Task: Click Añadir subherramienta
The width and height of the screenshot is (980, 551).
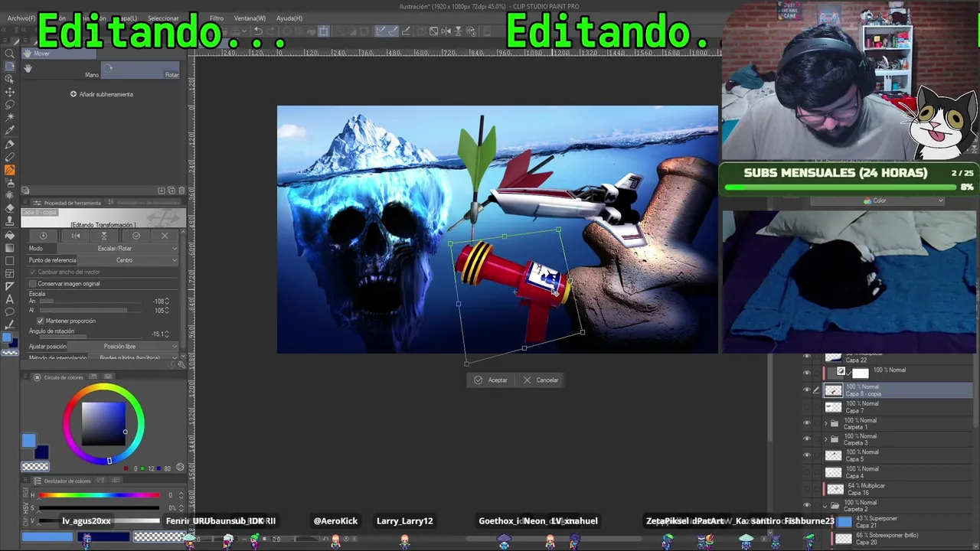Action: 102,94
